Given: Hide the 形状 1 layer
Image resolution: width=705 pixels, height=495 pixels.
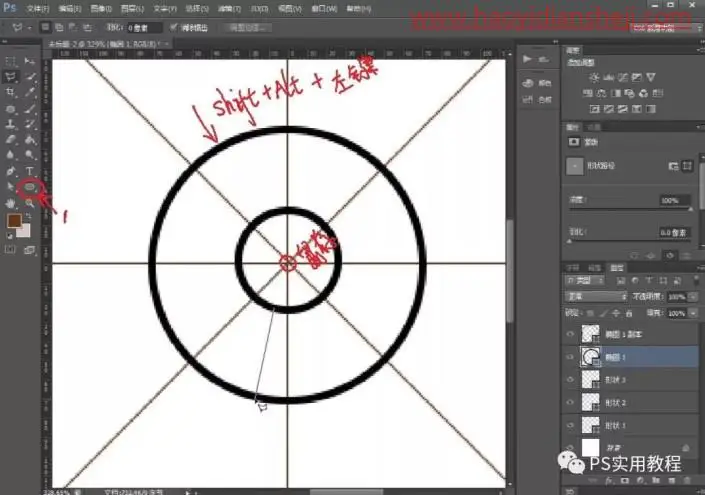Looking at the screenshot, I should (x=570, y=425).
